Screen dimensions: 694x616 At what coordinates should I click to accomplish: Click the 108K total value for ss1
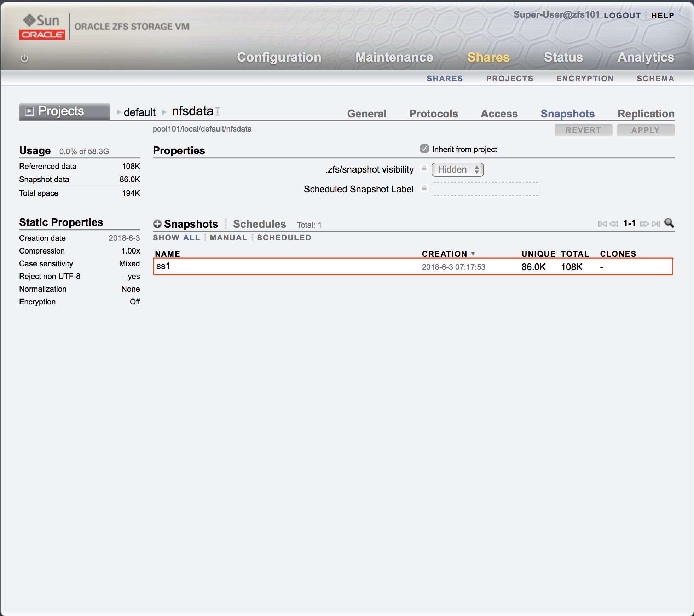pyautogui.click(x=572, y=267)
